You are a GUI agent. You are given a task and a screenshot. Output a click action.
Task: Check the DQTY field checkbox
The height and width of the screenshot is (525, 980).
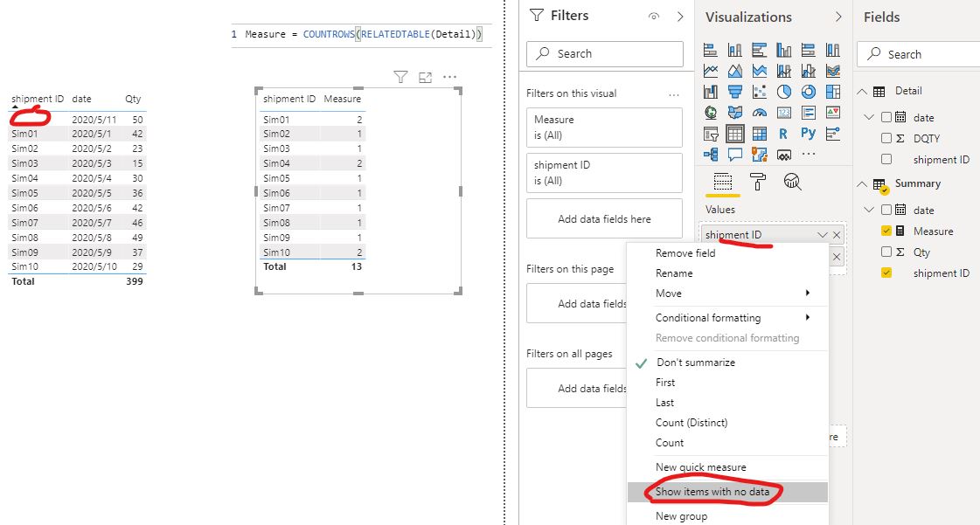pos(886,138)
